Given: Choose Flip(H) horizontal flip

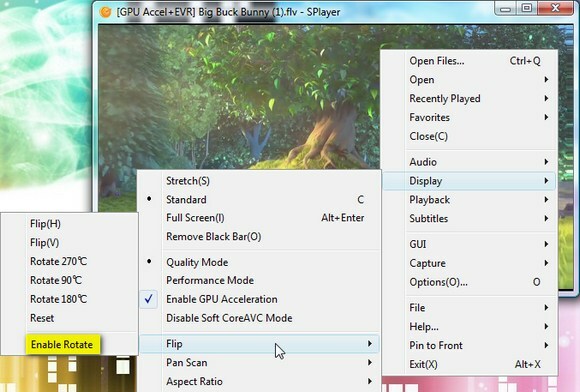Looking at the screenshot, I should tap(70, 224).
